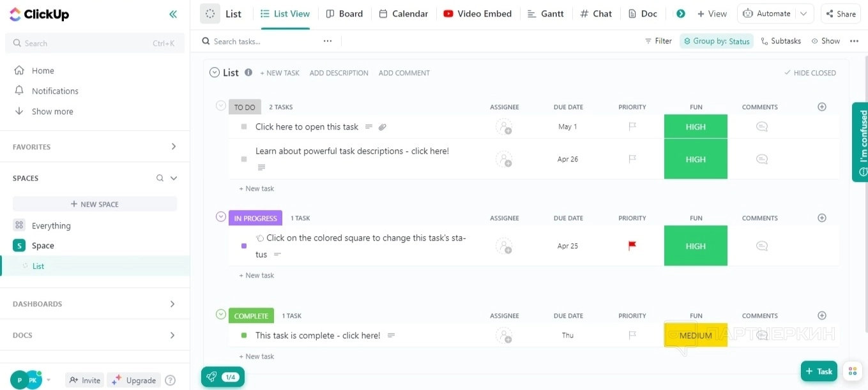This screenshot has width=868, height=390.
Task: Change status square of 'Click here to open this task'
Action: 244,126
